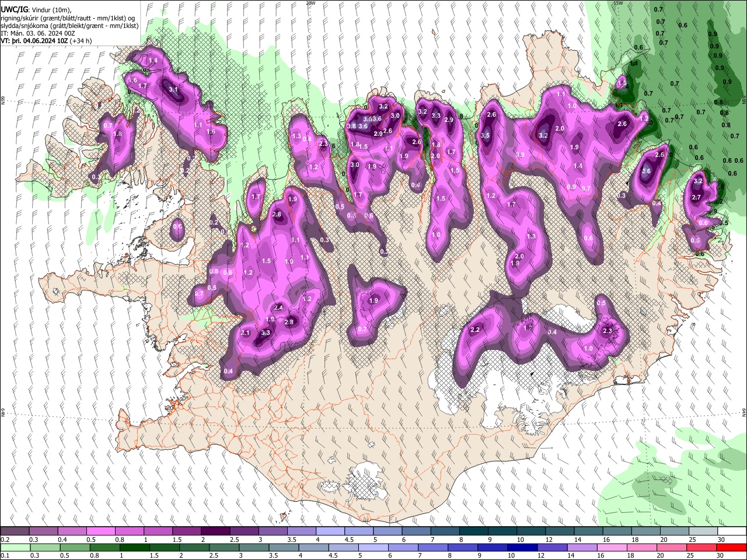Click the '(+34 h)' forecast offset text
Image resolution: width=747 pixels, height=560 pixels.
point(81,41)
